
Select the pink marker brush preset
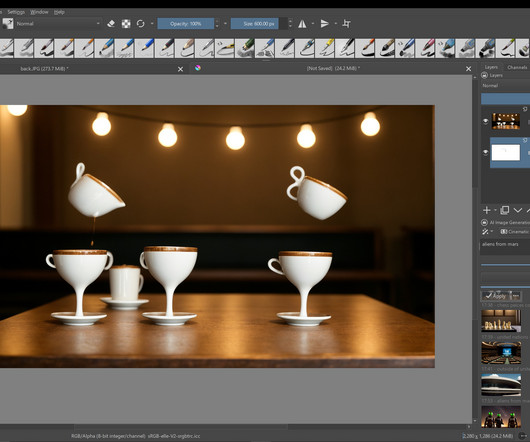[425, 48]
